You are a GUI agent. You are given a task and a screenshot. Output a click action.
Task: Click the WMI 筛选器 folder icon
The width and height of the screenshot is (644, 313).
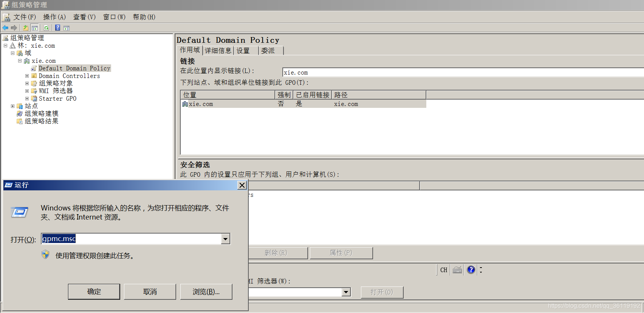(34, 91)
